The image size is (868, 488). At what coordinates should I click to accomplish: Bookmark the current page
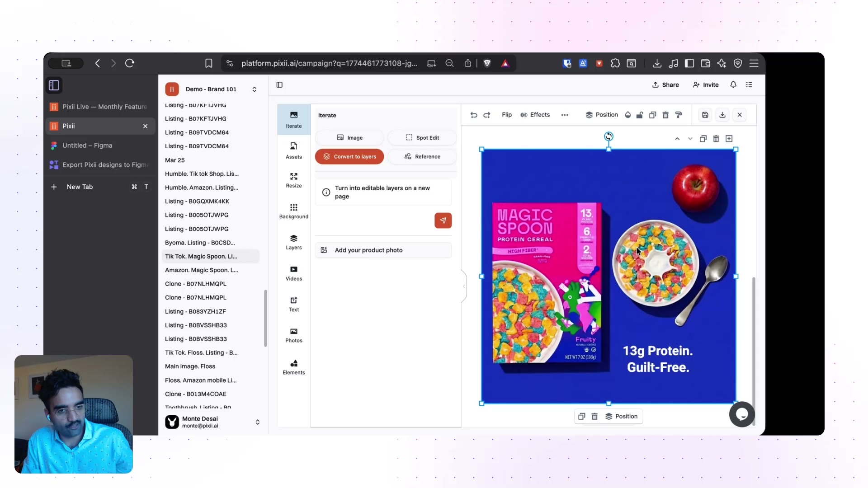208,63
